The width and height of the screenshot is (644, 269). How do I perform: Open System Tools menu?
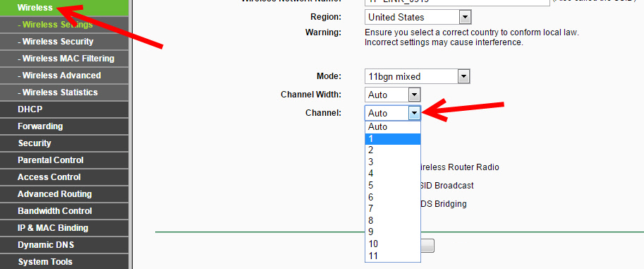pos(64,262)
